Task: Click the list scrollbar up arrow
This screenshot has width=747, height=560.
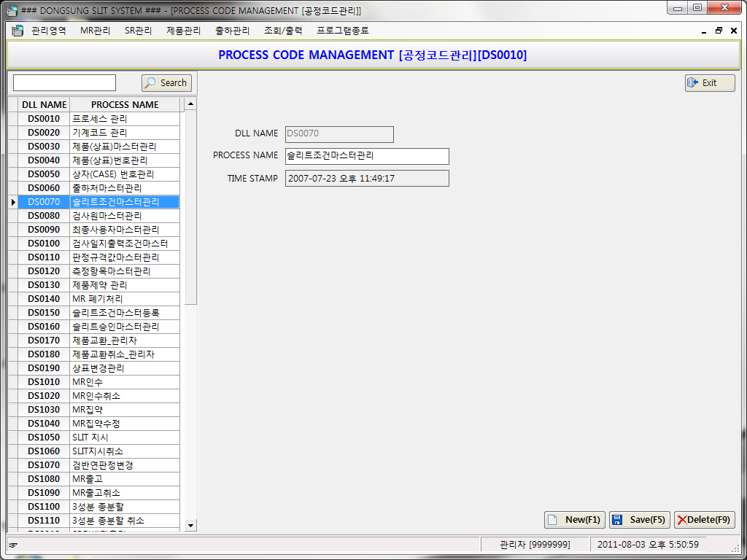Action: 190,104
